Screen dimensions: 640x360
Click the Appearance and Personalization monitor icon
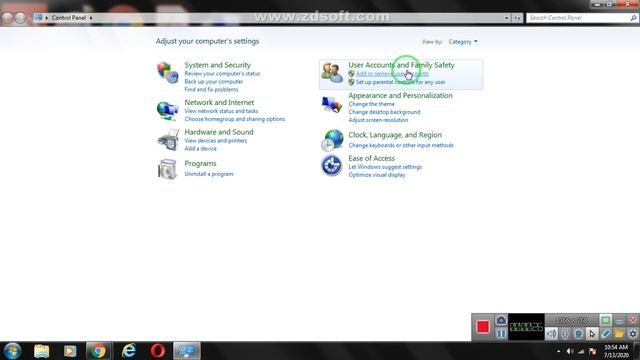pyautogui.click(x=332, y=104)
